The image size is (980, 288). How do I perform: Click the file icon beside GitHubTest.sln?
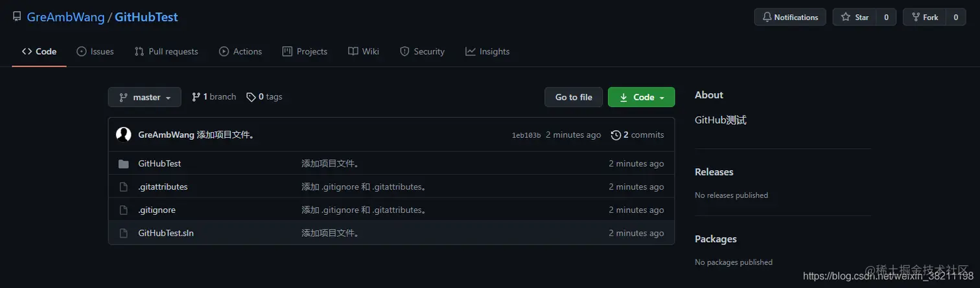tap(123, 234)
